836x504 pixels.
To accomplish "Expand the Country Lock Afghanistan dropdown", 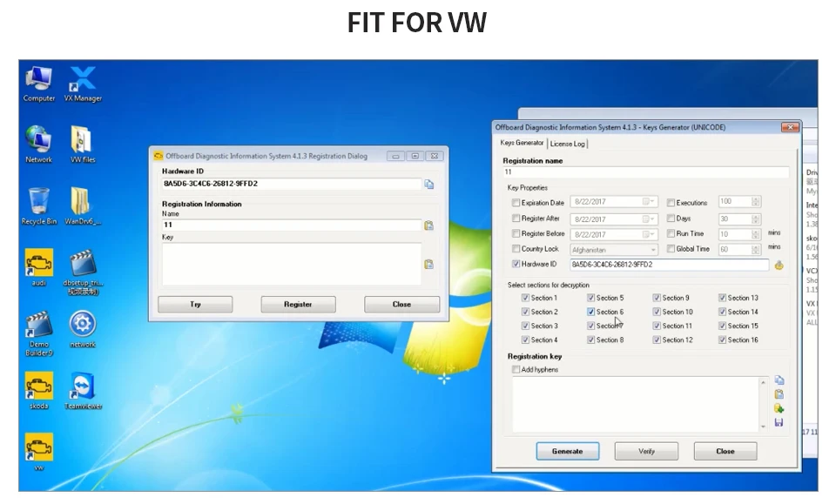I will click(x=652, y=249).
